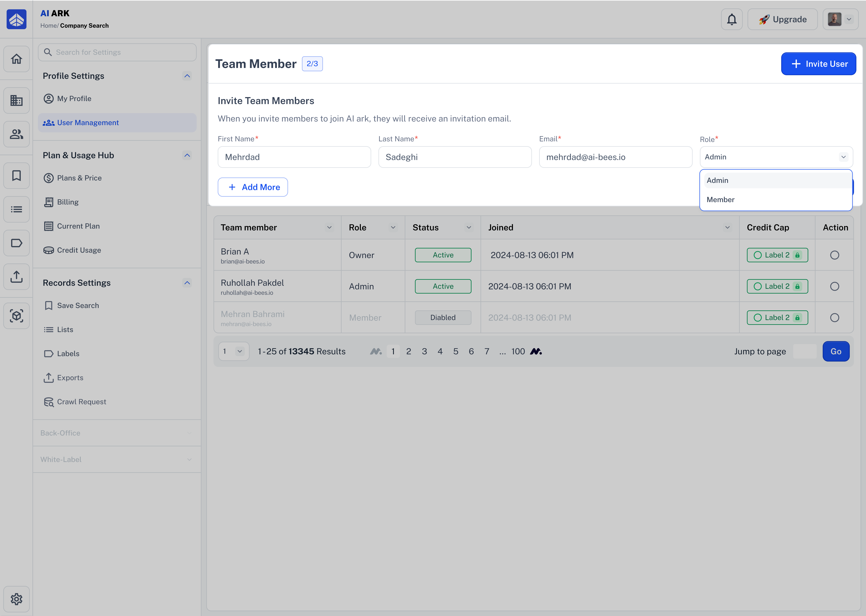Open the export upload icon in left rail
This screenshot has height=616, width=866.
click(16, 277)
